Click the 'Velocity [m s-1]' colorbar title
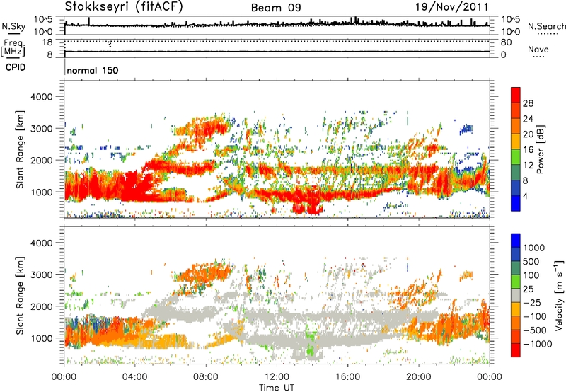The image size is (566, 392). (x=559, y=295)
